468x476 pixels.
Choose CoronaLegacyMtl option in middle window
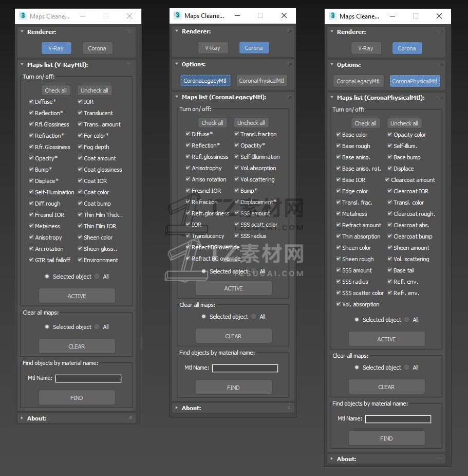tap(205, 80)
